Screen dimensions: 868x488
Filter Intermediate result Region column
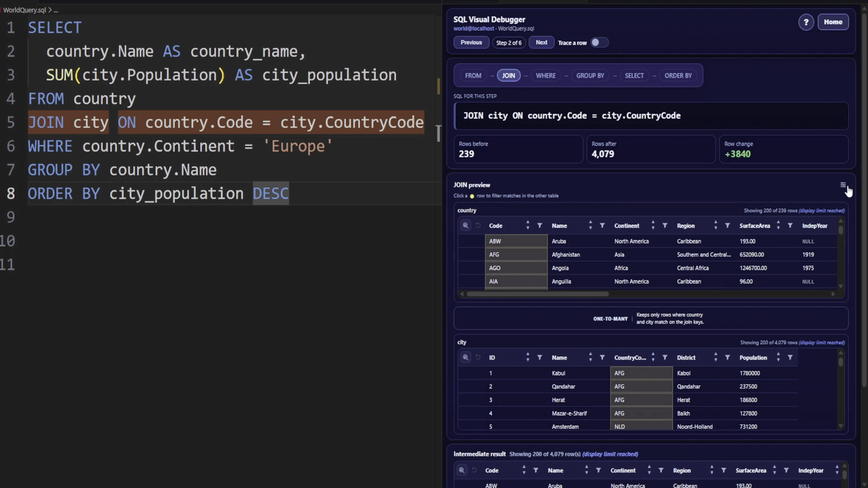coord(723,470)
